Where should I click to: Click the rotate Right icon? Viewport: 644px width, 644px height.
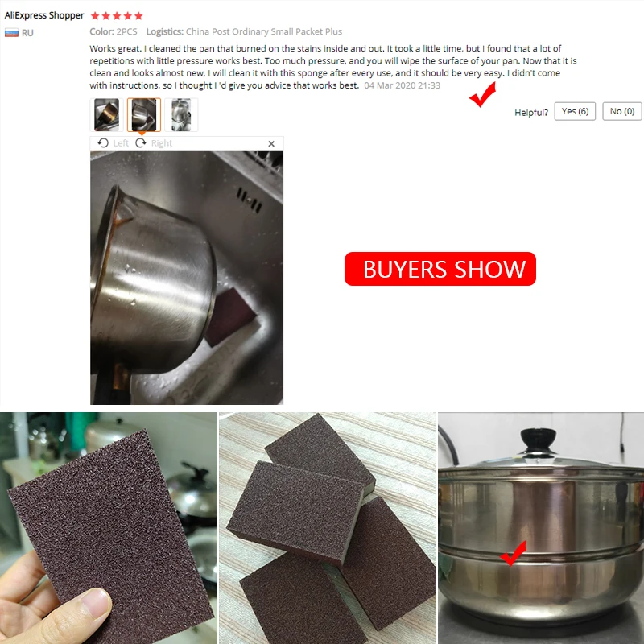coord(141,143)
